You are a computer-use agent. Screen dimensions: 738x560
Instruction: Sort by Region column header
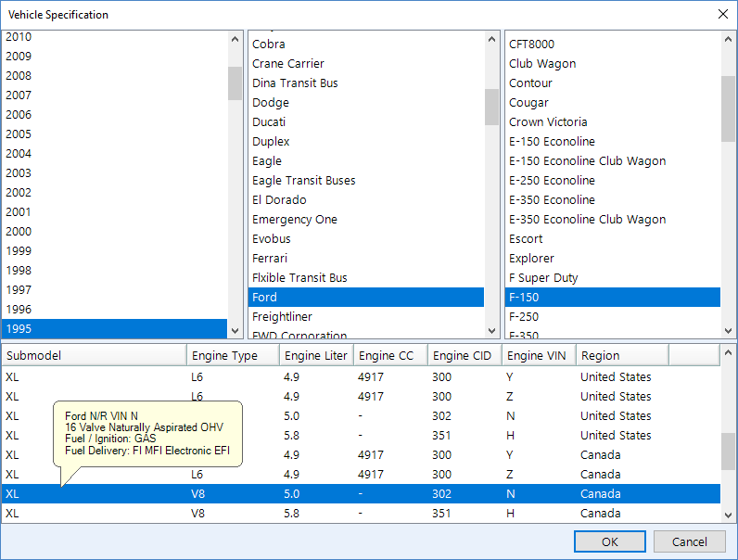coord(622,355)
